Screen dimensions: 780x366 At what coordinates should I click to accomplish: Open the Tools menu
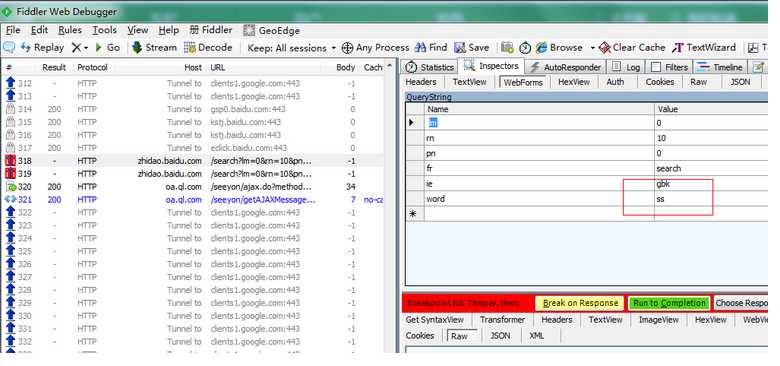pos(104,30)
